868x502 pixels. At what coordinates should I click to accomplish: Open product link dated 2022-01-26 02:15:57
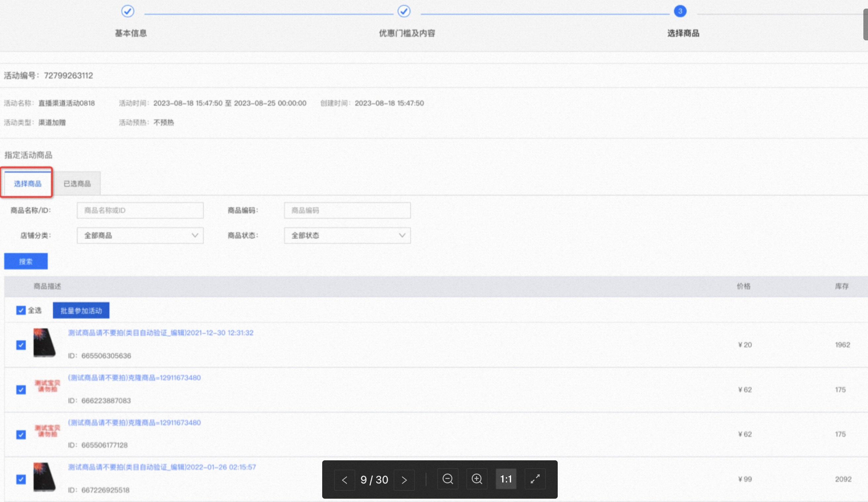(162, 467)
